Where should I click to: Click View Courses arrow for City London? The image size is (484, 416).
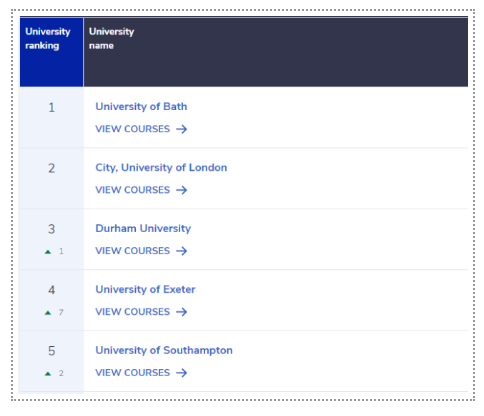click(182, 190)
